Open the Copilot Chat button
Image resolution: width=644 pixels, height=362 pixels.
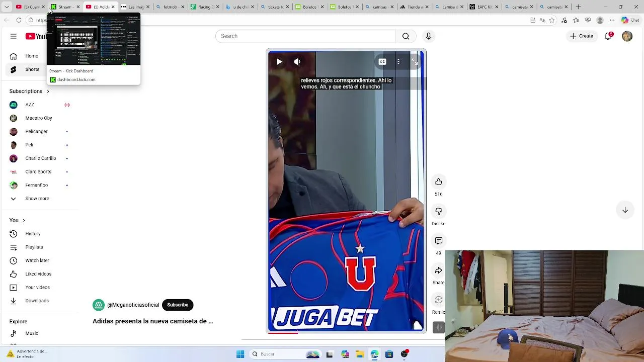(630, 20)
